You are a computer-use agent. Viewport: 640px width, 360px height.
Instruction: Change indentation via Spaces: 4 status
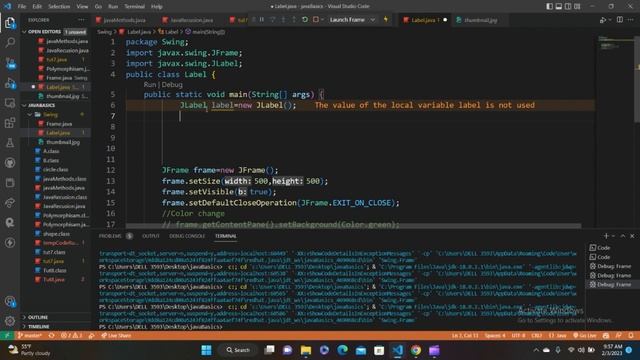pos(495,336)
